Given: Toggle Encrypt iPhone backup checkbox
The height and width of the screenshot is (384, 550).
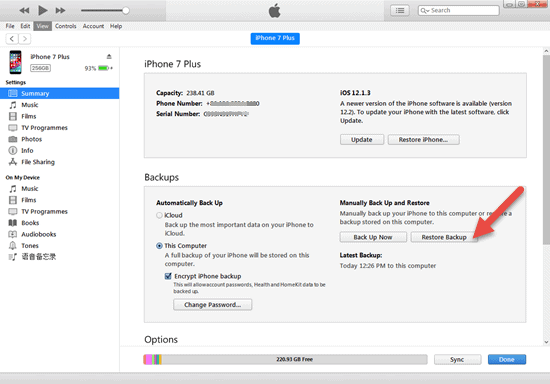Looking at the screenshot, I should tap(168, 276).
